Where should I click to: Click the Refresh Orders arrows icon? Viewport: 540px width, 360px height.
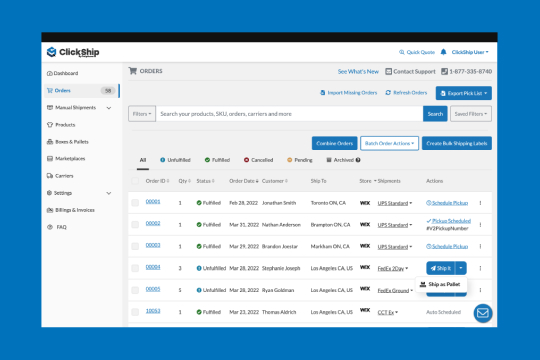[x=388, y=93]
